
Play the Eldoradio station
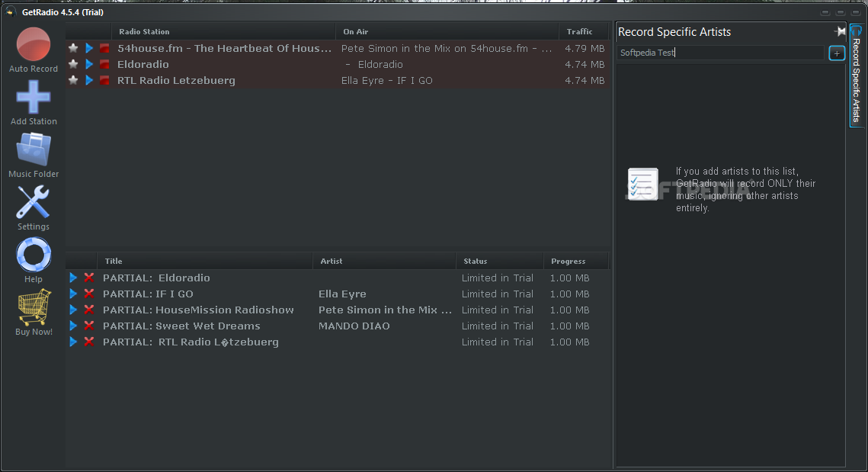89,64
